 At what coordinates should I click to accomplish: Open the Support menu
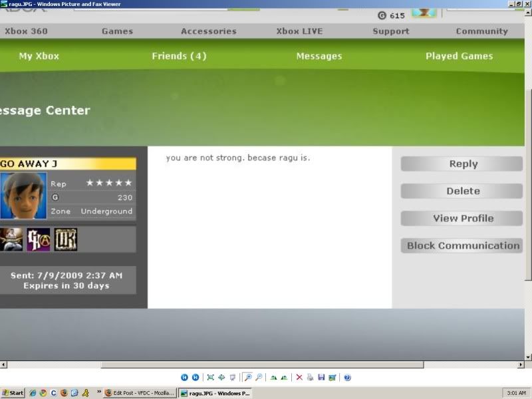coord(391,31)
